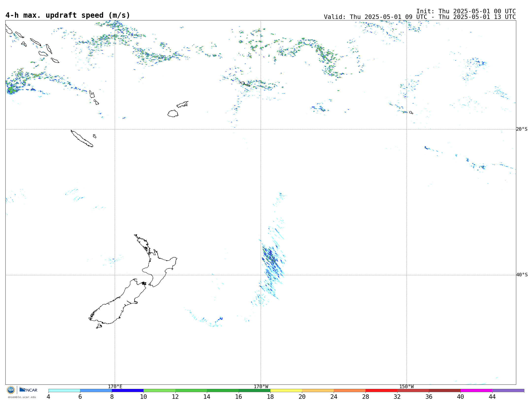Click the dark green 16-18 color swatch
This screenshot has height=400, width=532.
254,391
